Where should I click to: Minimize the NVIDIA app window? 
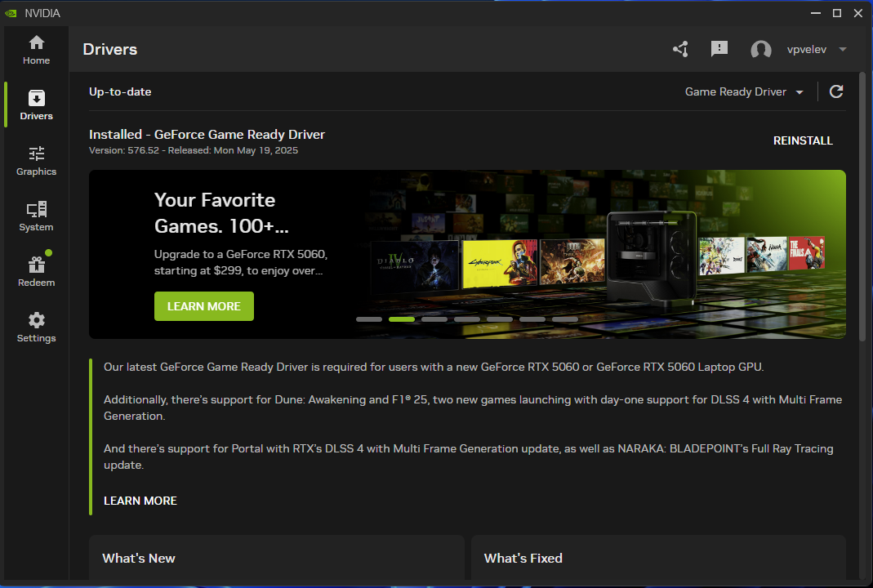coord(816,13)
